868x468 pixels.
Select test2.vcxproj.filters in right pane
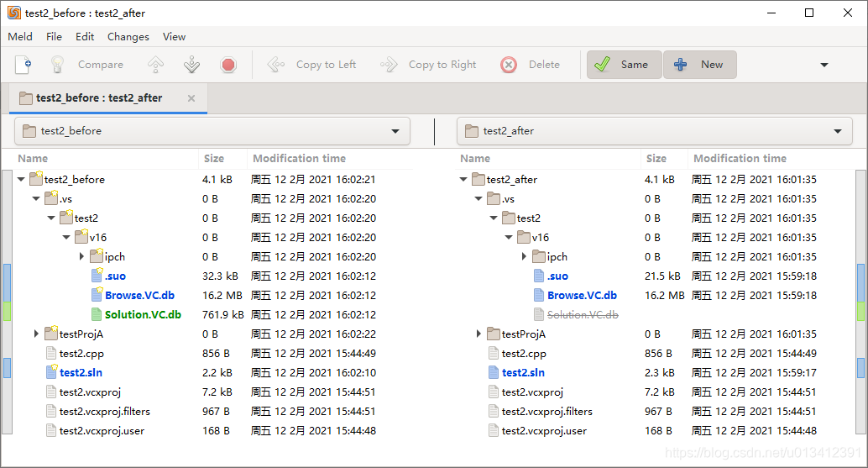point(547,412)
